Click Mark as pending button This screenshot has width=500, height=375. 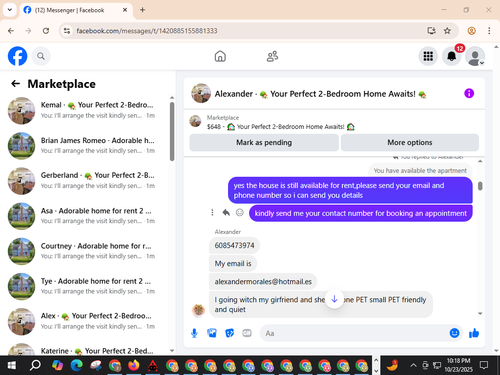tap(264, 143)
